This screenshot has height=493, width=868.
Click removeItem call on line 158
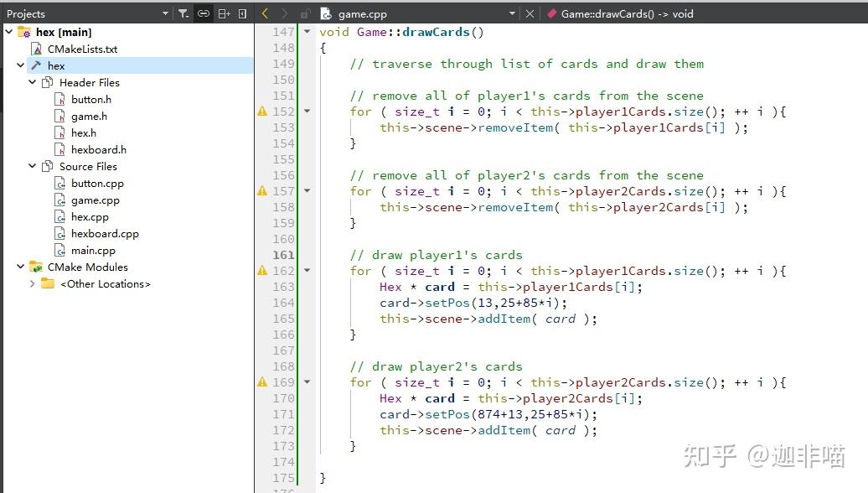pos(515,207)
